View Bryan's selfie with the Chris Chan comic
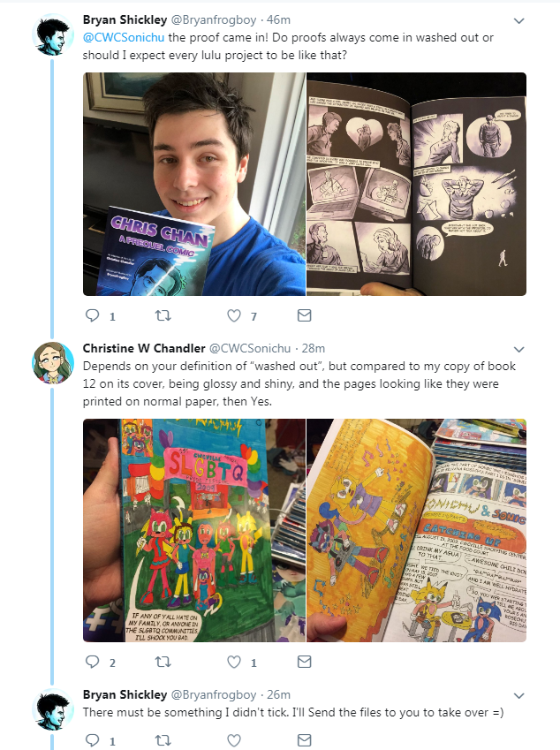This screenshot has height=750, width=560. [194, 184]
